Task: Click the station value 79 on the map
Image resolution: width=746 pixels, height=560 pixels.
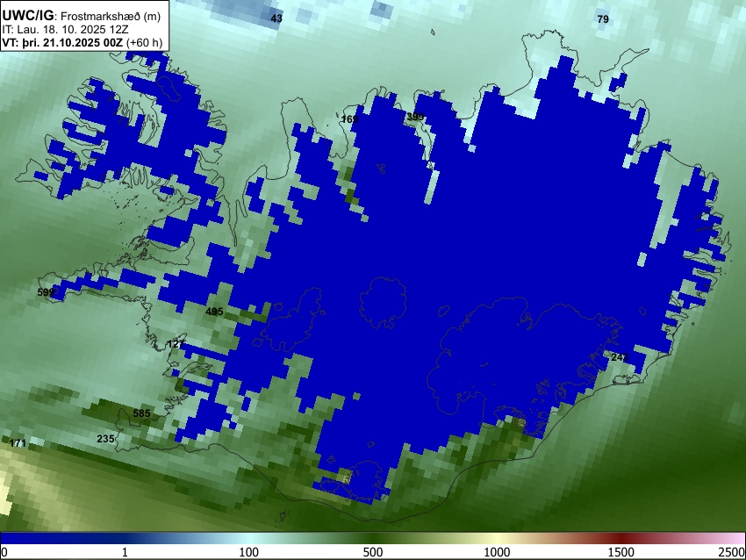Action: click(x=603, y=19)
